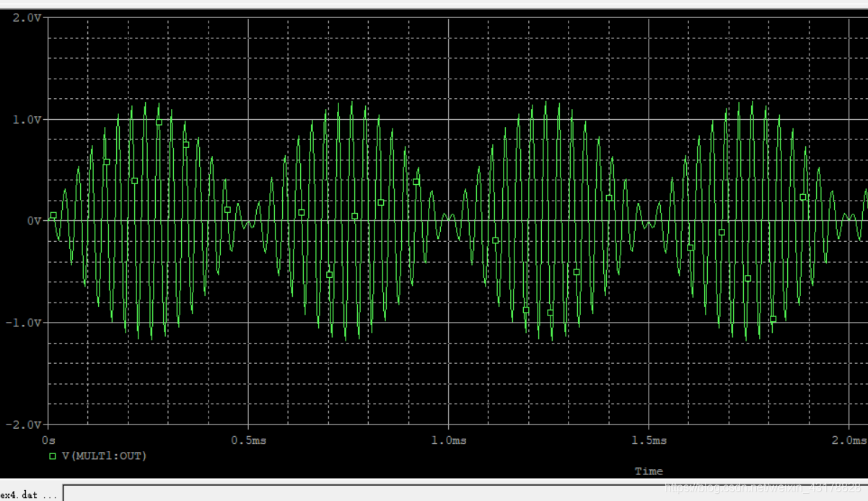Viewport: 868px width, 501px height.
Task: Click the 1.0ms x-axis label
Action: pos(450,440)
